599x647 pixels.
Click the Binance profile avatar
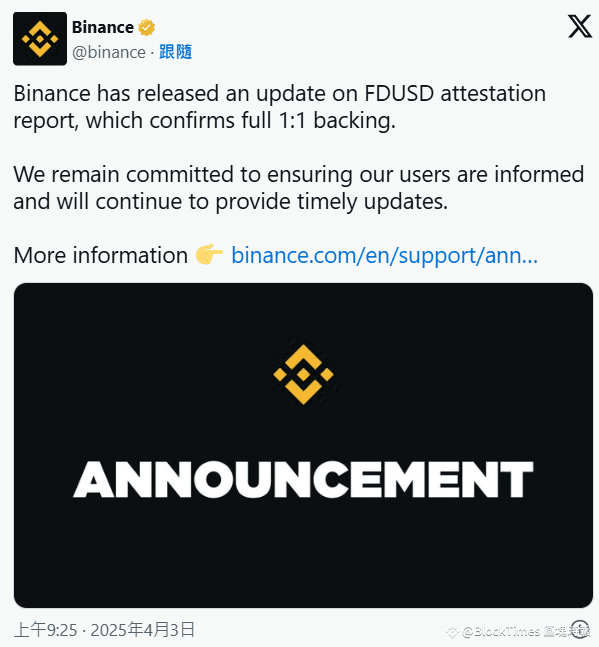pos(40,39)
